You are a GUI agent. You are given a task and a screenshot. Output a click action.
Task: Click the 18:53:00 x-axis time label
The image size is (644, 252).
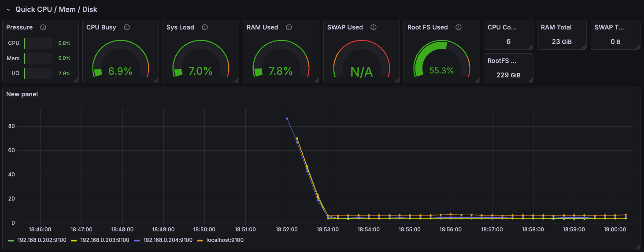tap(327, 230)
